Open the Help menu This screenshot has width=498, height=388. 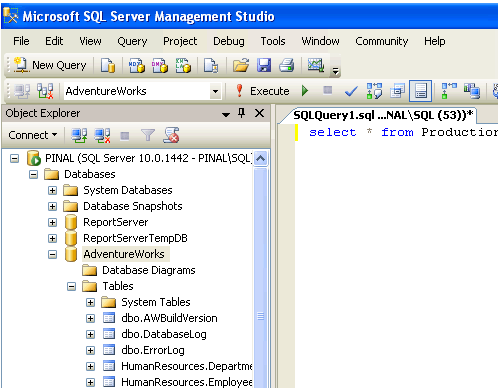pos(434,41)
